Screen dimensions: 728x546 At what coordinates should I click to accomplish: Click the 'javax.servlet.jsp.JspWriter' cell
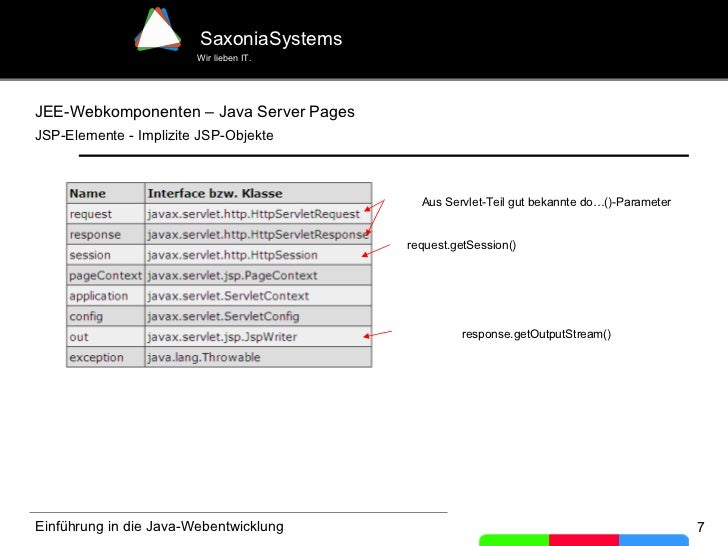tap(258, 337)
